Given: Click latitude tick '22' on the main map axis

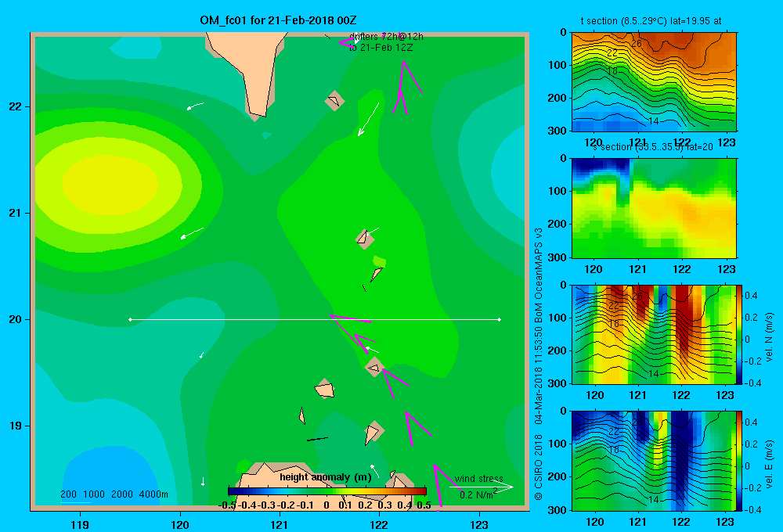Looking at the screenshot, I should point(16,107).
